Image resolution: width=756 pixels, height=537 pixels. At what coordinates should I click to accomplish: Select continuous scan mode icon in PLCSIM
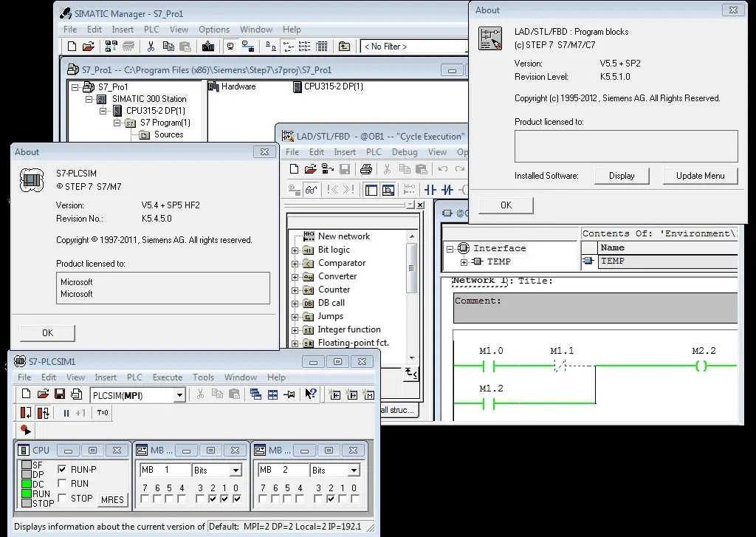click(43, 413)
